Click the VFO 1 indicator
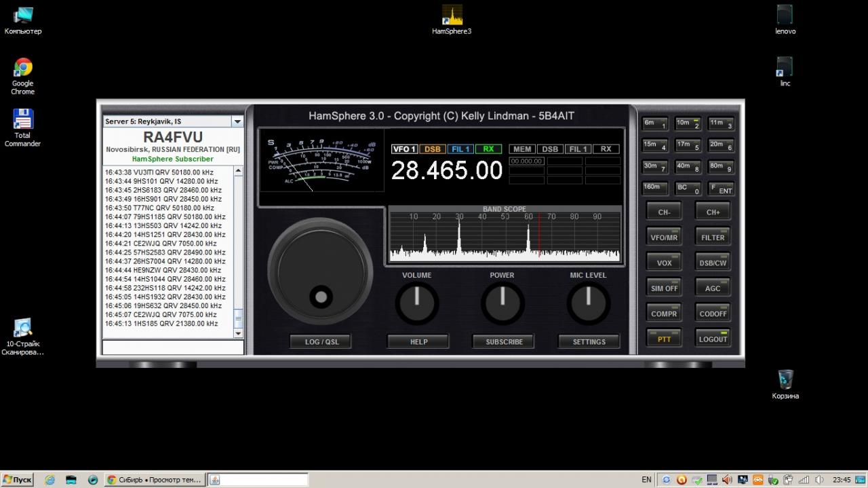Screen dimensions: 868x488 tap(404, 149)
